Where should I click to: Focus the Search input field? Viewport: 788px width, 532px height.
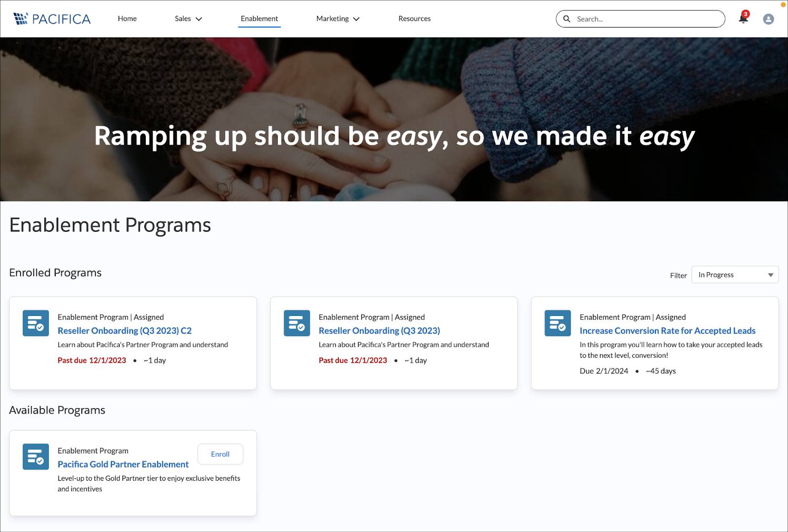[640, 19]
